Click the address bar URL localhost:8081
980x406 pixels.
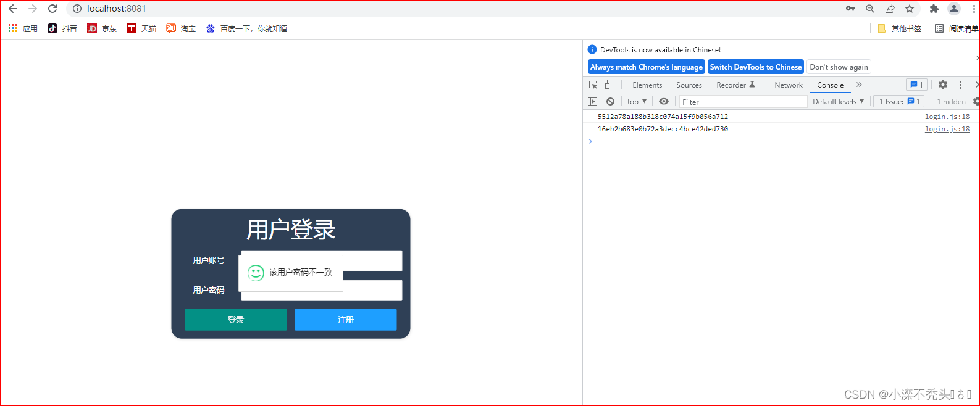click(x=116, y=9)
